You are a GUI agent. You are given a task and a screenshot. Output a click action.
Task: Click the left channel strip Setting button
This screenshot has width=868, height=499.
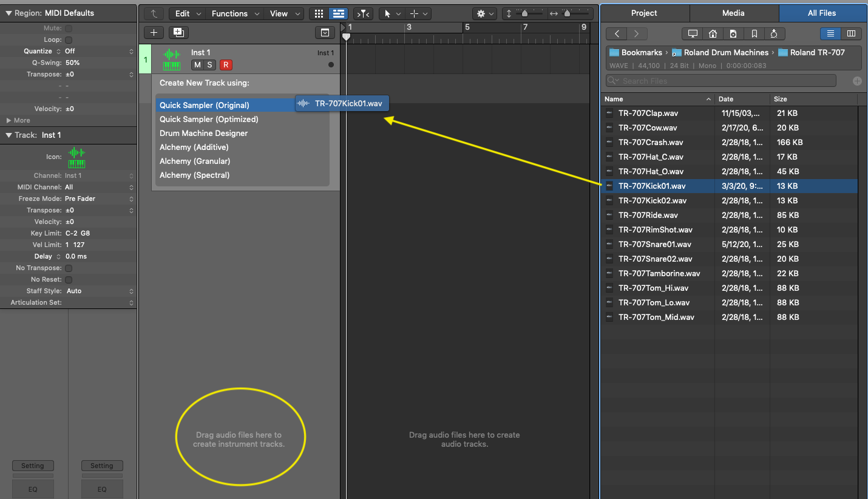click(x=33, y=466)
